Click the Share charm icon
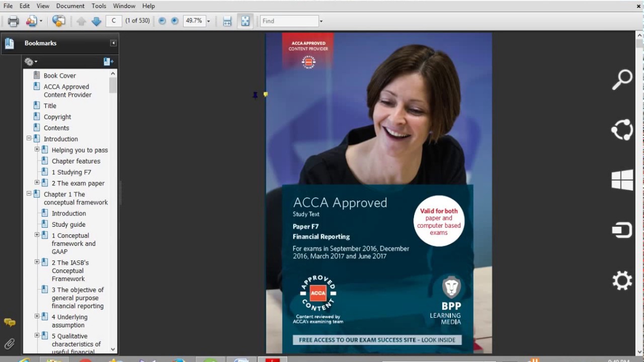 [622, 130]
